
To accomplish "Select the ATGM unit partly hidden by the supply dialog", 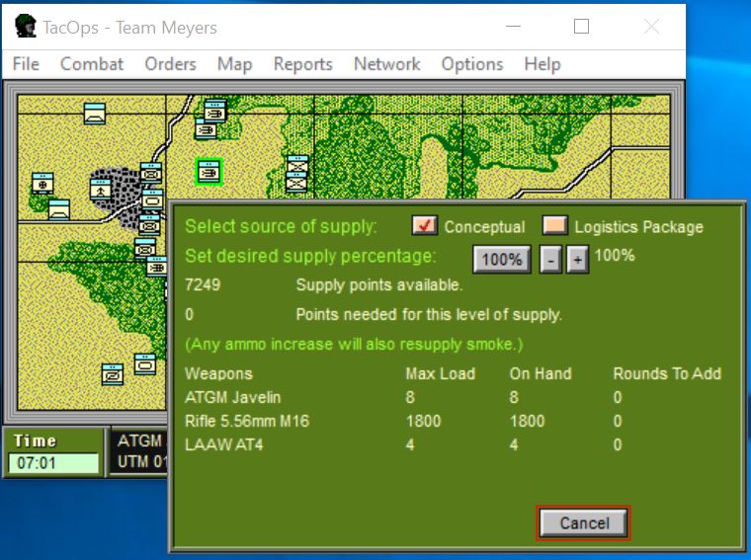I will tap(156, 267).
